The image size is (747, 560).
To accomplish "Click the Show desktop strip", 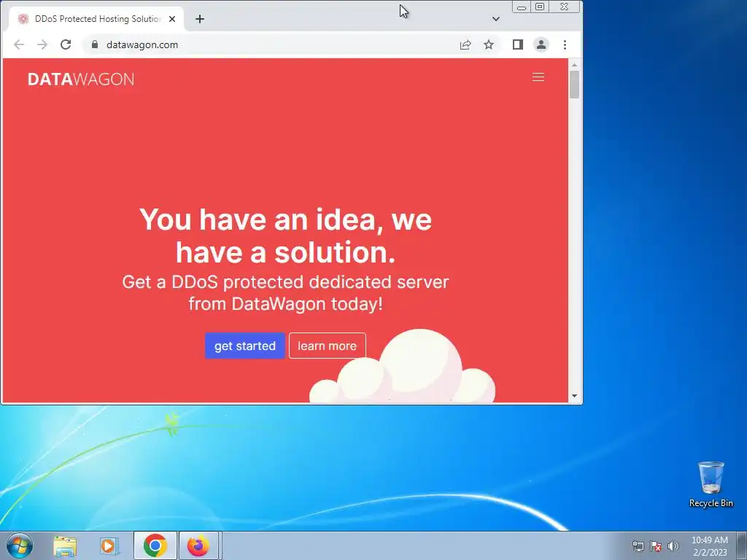I will pos(742,545).
